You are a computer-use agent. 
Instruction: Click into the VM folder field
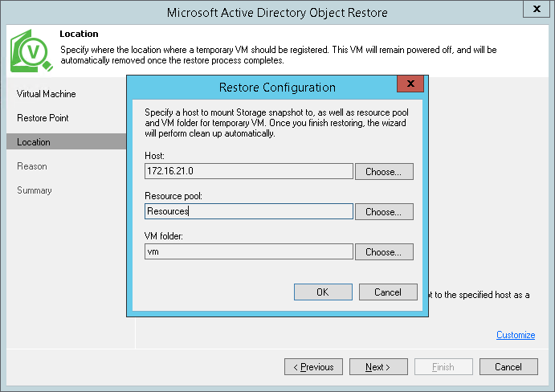[x=249, y=251]
